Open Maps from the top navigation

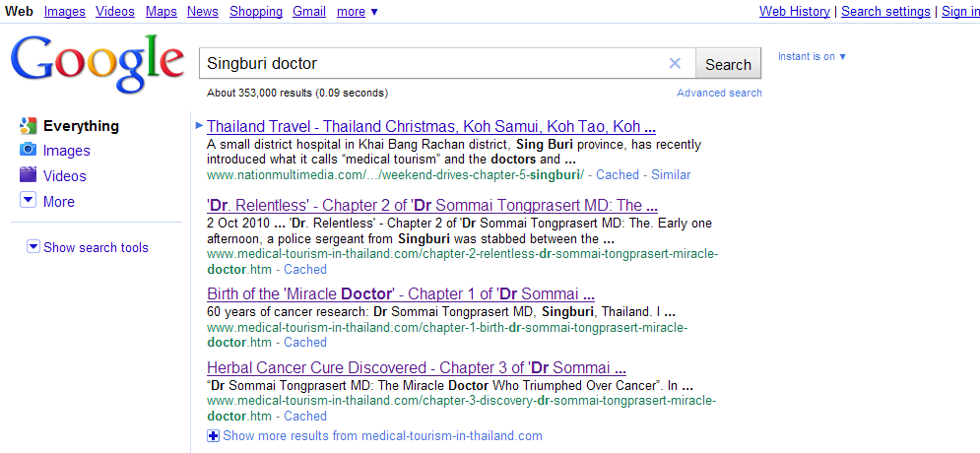tap(162, 12)
